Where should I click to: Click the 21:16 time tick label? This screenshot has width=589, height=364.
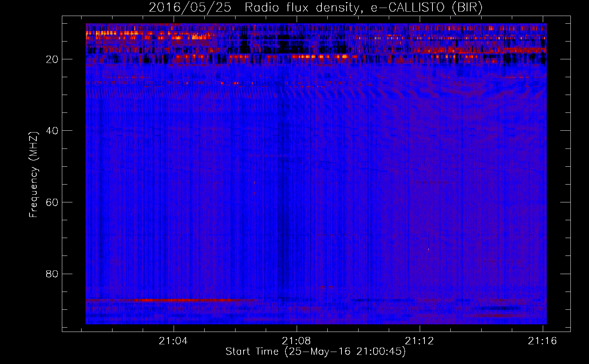[x=543, y=341]
